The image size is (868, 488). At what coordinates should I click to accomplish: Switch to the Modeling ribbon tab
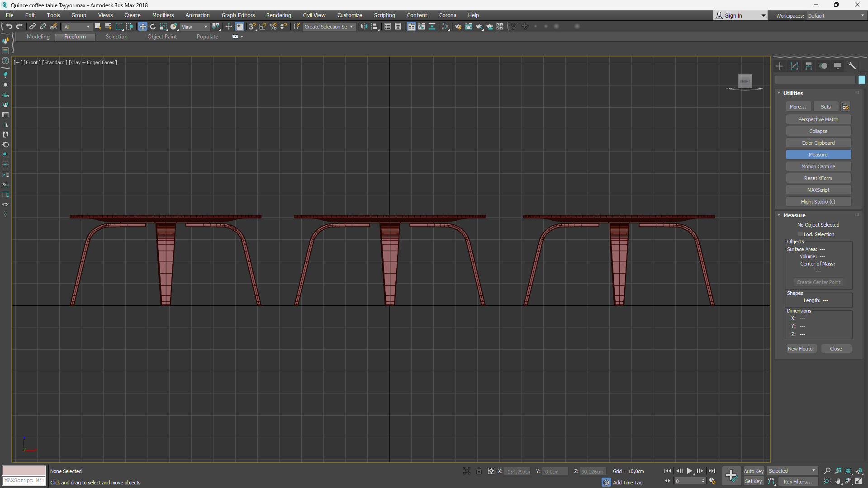(38, 37)
